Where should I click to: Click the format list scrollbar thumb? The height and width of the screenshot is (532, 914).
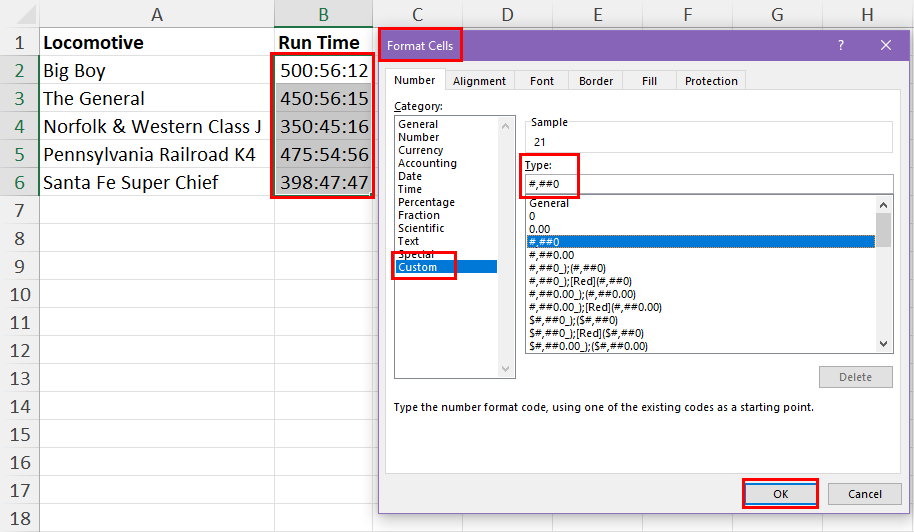coord(884,230)
